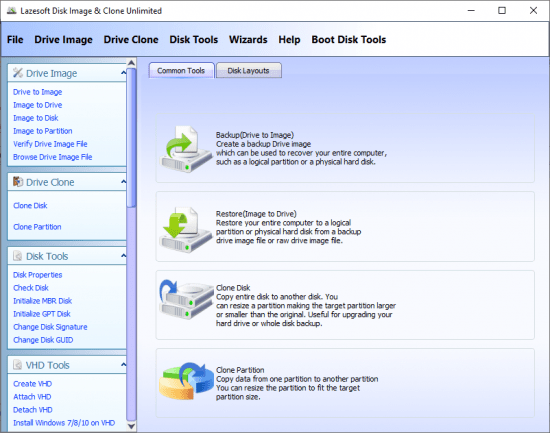Viewport: 550px width, 433px height.
Task: Click the Attach VHD link
Action: [x=32, y=397]
